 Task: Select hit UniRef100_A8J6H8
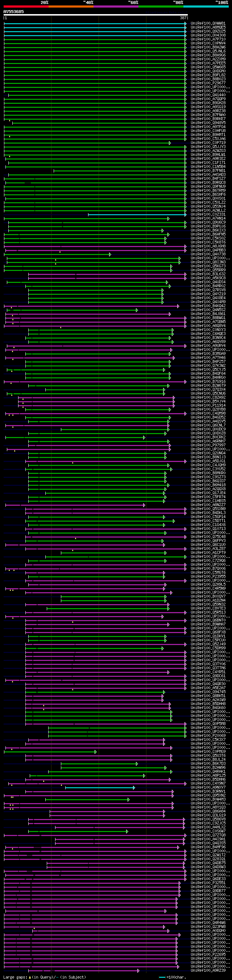(208, 246)
